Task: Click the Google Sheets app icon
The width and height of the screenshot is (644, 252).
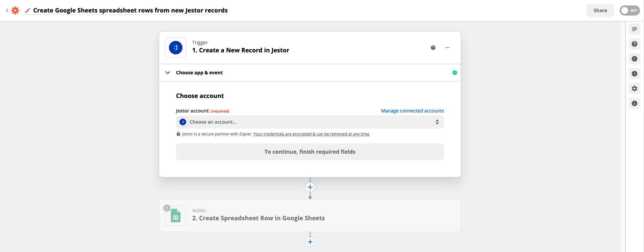Action: click(176, 216)
